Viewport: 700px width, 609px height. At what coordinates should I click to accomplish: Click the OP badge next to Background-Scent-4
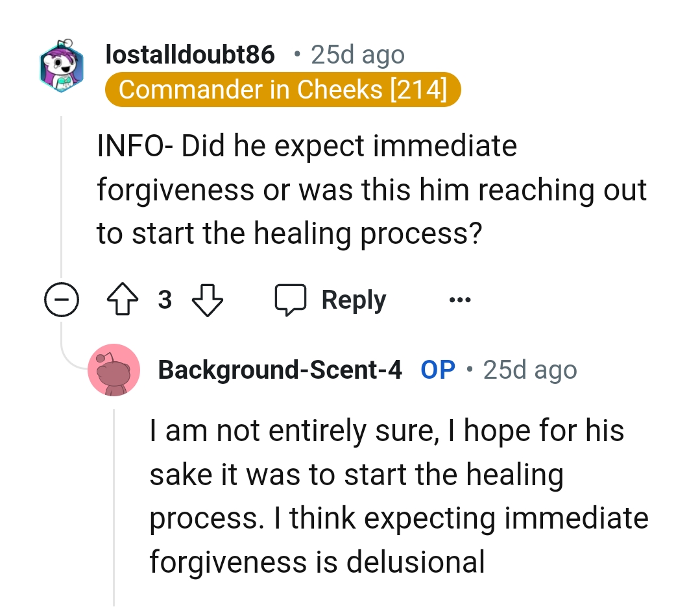point(437,369)
